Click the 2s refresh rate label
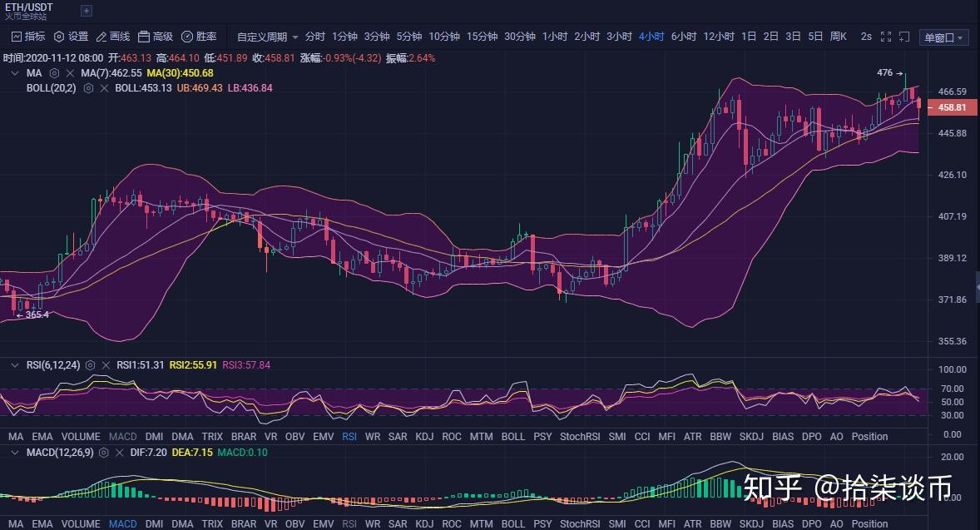 coord(866,37)
